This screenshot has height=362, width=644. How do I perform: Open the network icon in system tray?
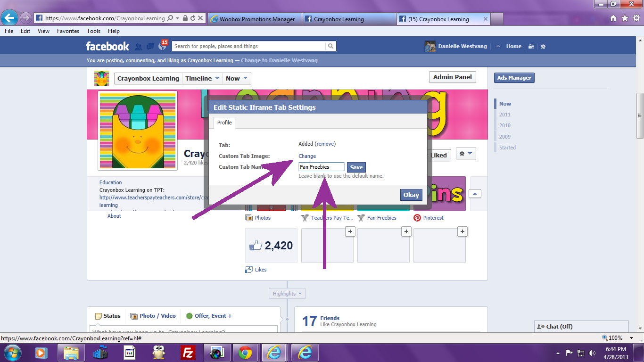[x=581, y=353]
